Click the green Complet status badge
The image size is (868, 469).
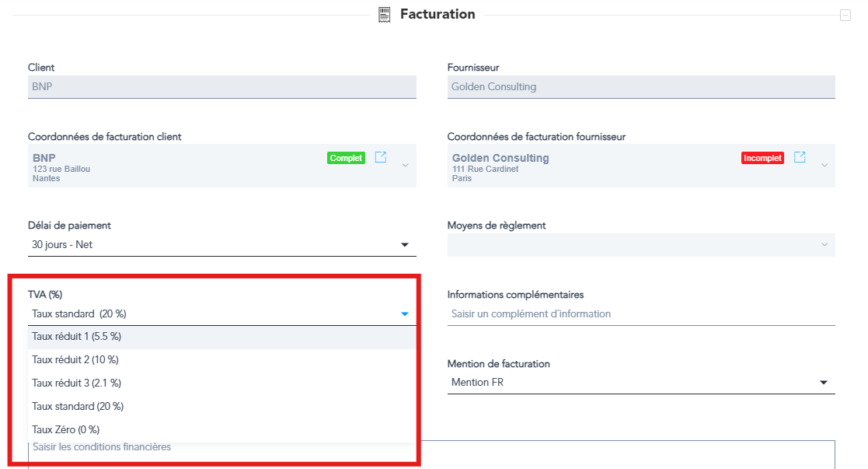(346, 158)
